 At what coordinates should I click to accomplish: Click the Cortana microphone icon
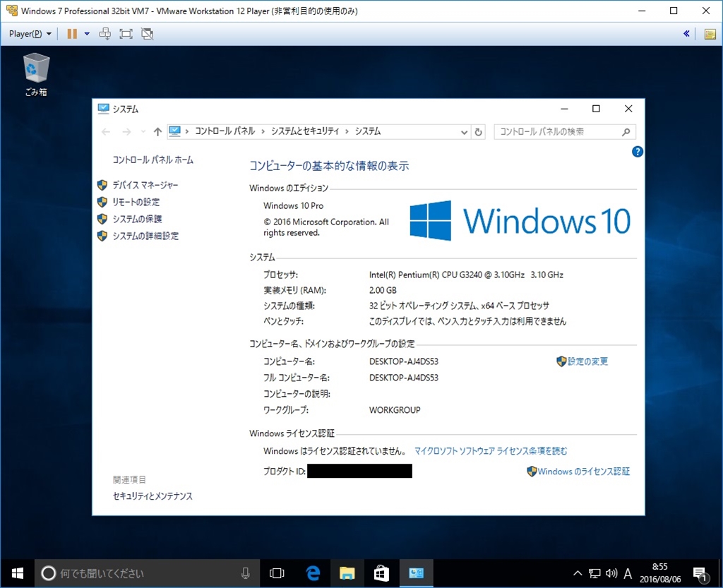click(x=245, y=573)
